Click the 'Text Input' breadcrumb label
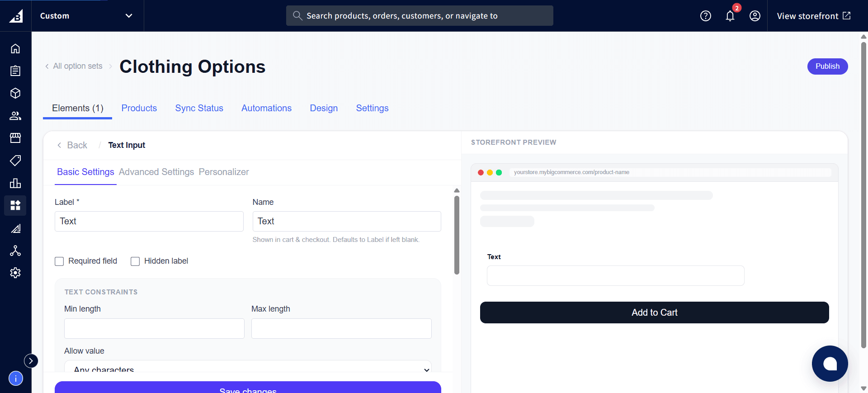Image resolution: width=868 pixels, height=393 pixels. click(127, 145)
